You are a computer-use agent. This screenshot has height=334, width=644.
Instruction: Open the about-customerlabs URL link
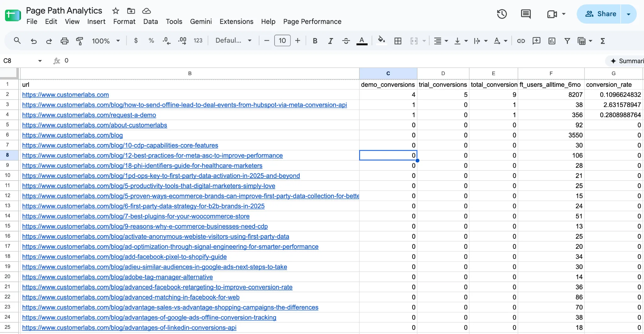pyautogui.click(x=94, y=125)
